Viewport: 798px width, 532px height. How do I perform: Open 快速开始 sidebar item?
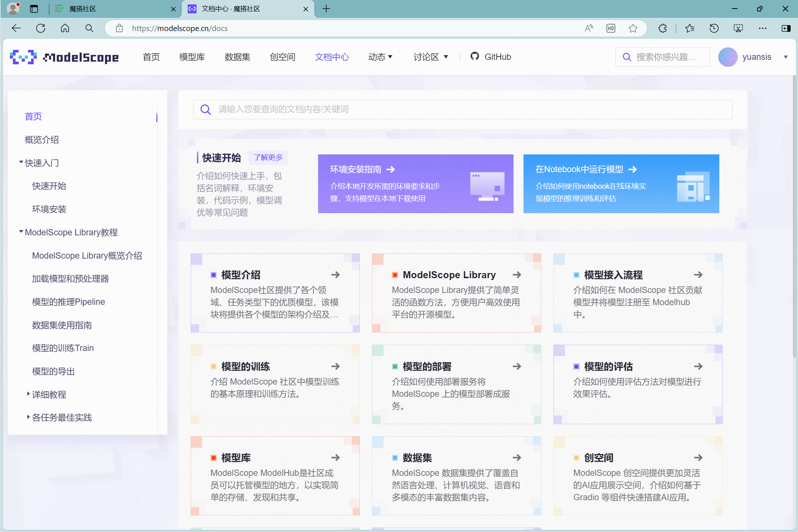click(x=49, y=186)
